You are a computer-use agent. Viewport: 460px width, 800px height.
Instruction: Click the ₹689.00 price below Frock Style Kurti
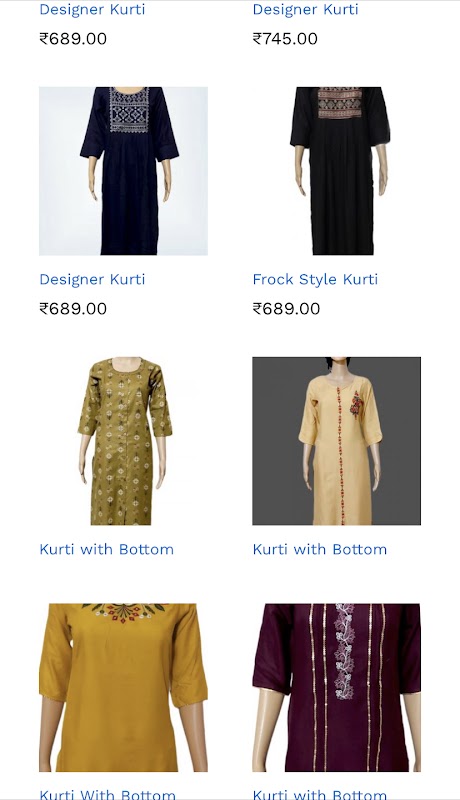tap(286, 309)
